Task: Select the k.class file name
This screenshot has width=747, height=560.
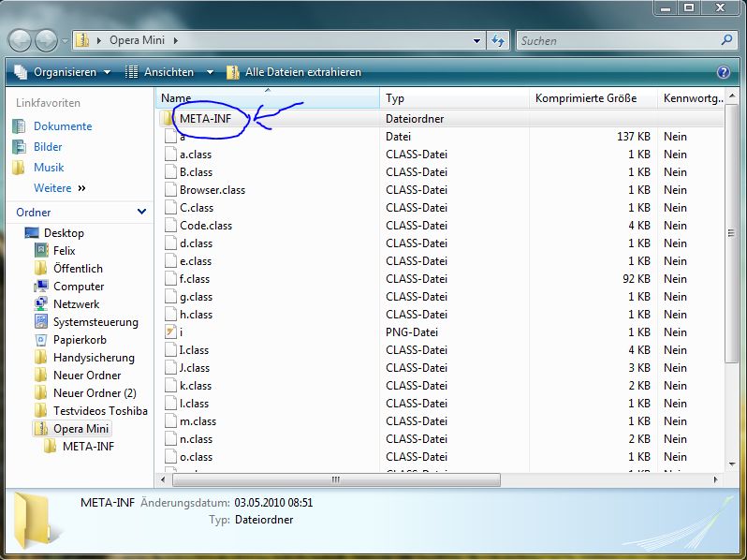Action: [x=196, y=386]
